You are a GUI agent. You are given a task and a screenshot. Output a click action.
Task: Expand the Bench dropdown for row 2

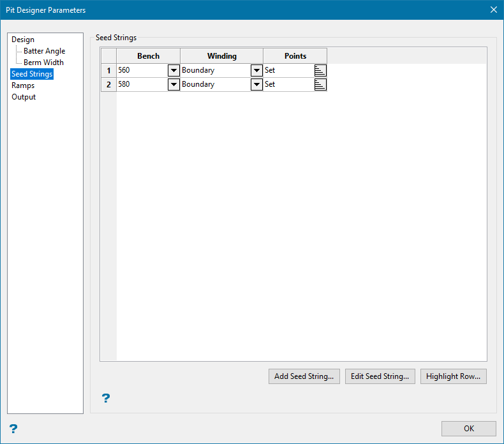pyautogui.click(x=174, y=84)
